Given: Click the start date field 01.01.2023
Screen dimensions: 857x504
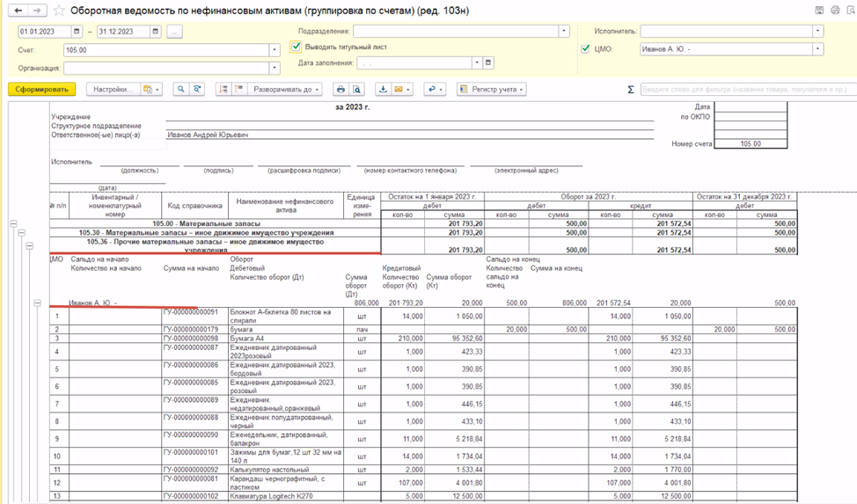Looking at the screenshot, I should [45, 32].
